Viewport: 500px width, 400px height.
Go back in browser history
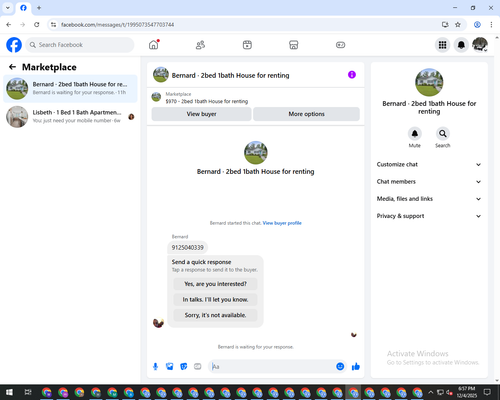pyautogui.click(x=9, y=25)
